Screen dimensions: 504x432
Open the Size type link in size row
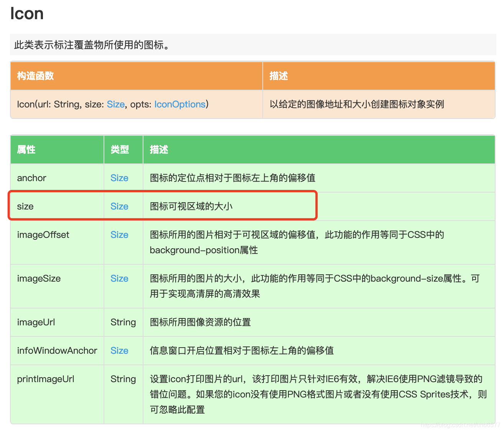point(119,206)
